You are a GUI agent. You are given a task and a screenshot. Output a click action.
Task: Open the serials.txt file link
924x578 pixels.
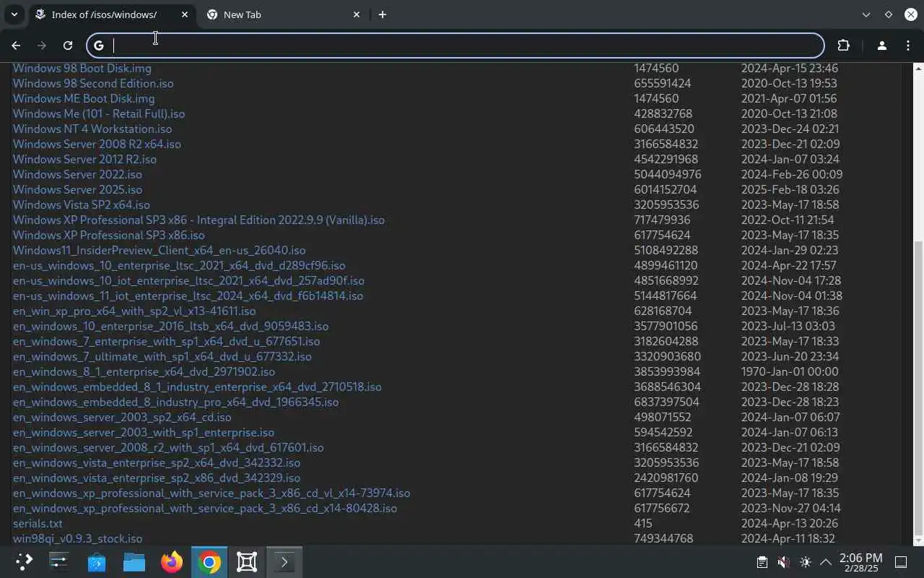point(38,523)
